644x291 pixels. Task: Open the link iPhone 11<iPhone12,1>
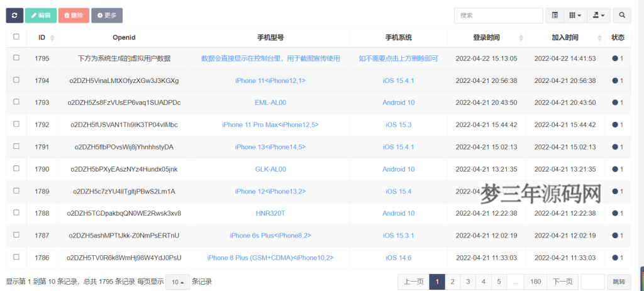click(270, 81)
